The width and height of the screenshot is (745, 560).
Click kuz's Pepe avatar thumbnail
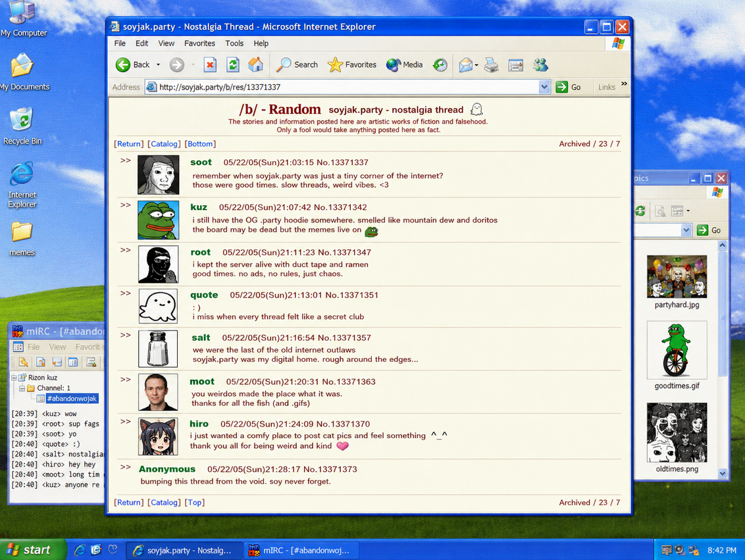tap(158, 220)
